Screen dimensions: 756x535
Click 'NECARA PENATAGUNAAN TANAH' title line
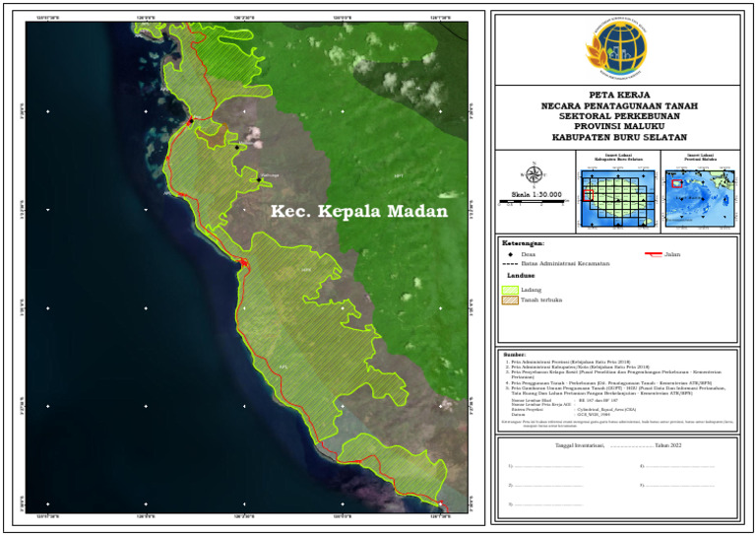tap(619, 105)
